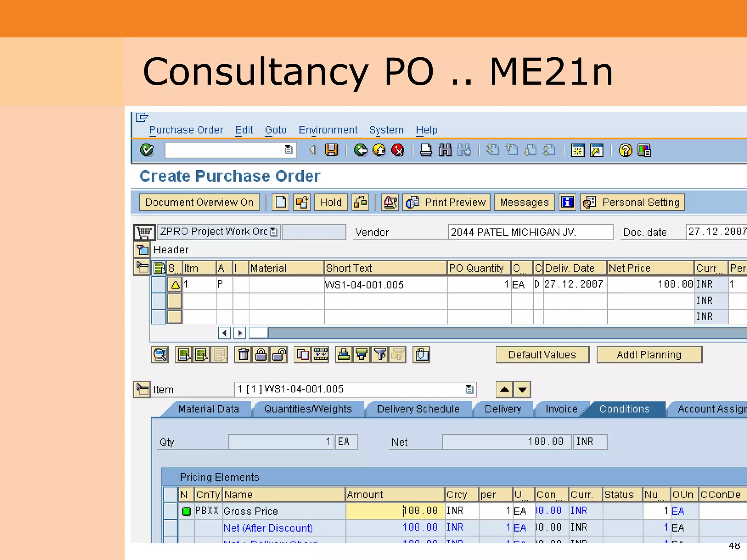Click the green checkmark Enter icon

pos(147,150)
